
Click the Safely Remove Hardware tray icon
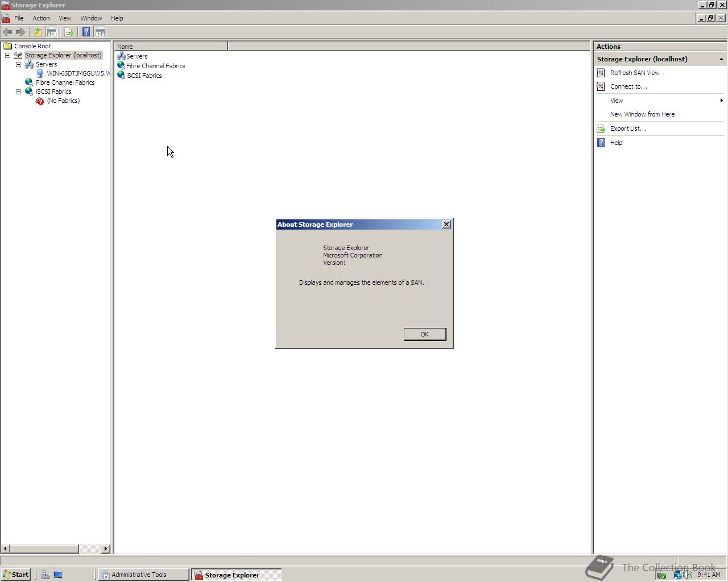pyautogui.click(x=661, y=575)
